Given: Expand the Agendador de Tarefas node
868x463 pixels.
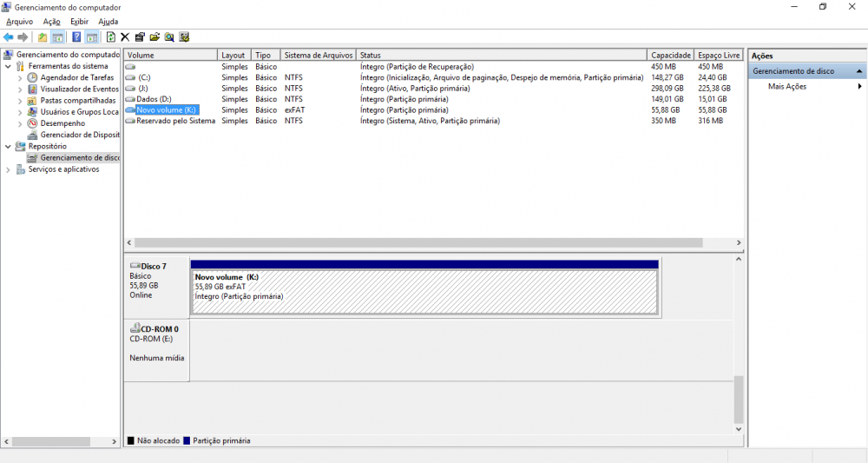Looking at the screenshot, I should click(x=20, y=78).
